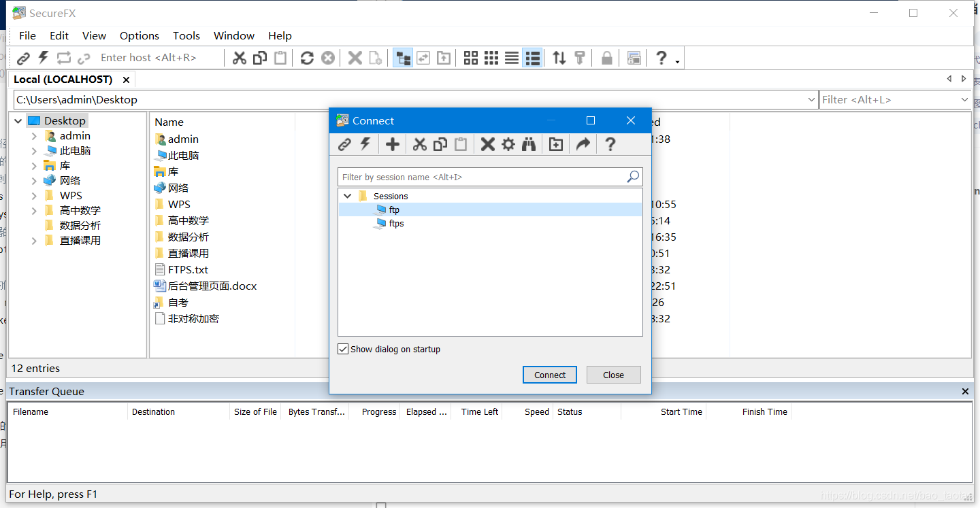This screenshot has height=508, width=980.
Task: Toggle the folder tree view icon
Action: click(x=403, y=58)
